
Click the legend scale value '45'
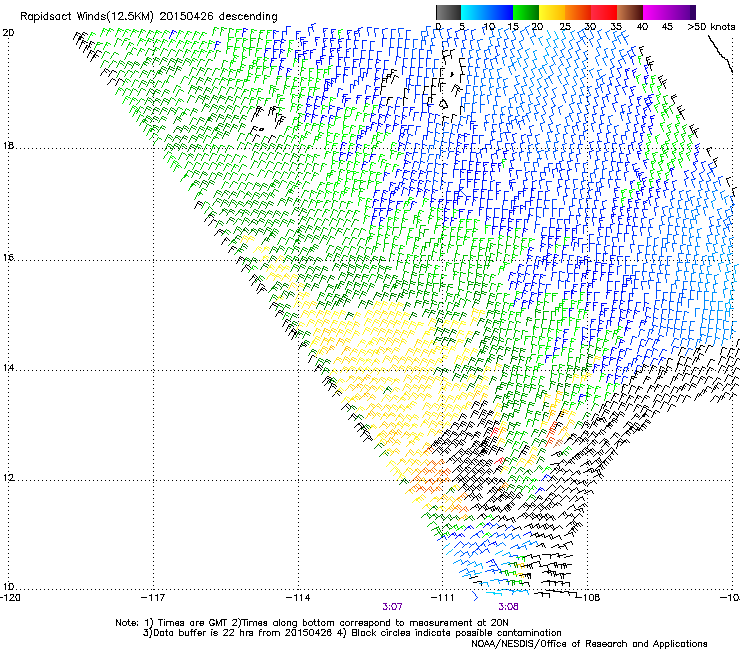pos(667,26)
